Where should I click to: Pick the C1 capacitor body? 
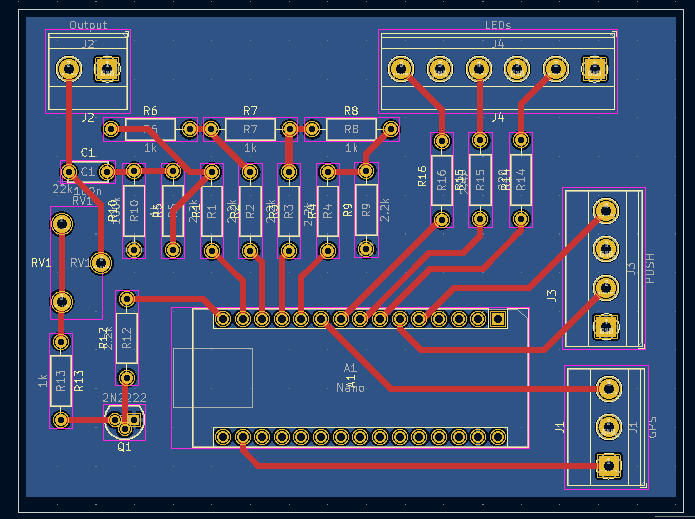pyautogui.click(x=88, y=172)
